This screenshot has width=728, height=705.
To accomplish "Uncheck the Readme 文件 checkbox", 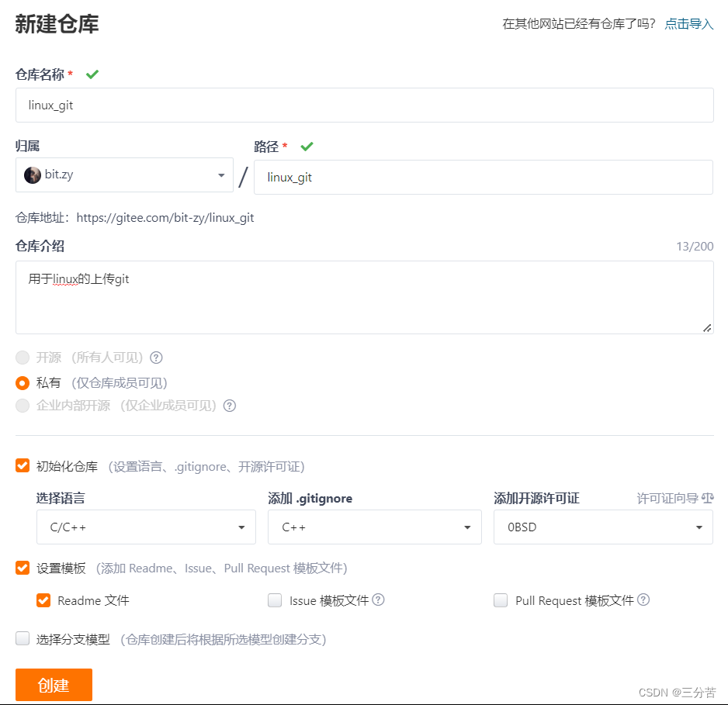I will 43,600.
